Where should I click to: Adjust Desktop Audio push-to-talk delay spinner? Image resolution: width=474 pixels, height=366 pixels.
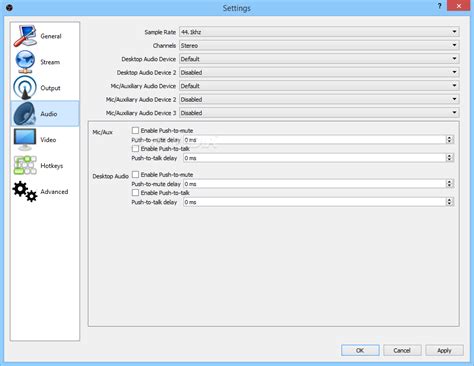click(x=449, y=202)
